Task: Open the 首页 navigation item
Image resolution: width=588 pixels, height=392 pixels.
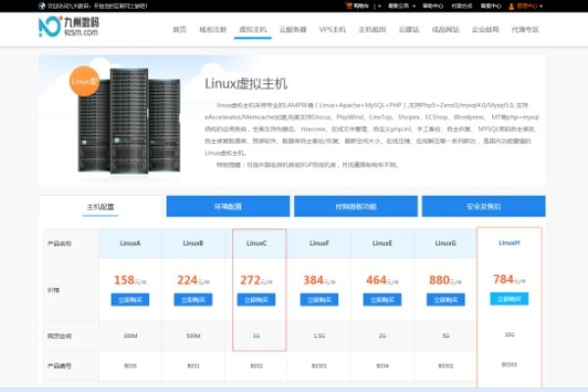Action: [179, 29]
